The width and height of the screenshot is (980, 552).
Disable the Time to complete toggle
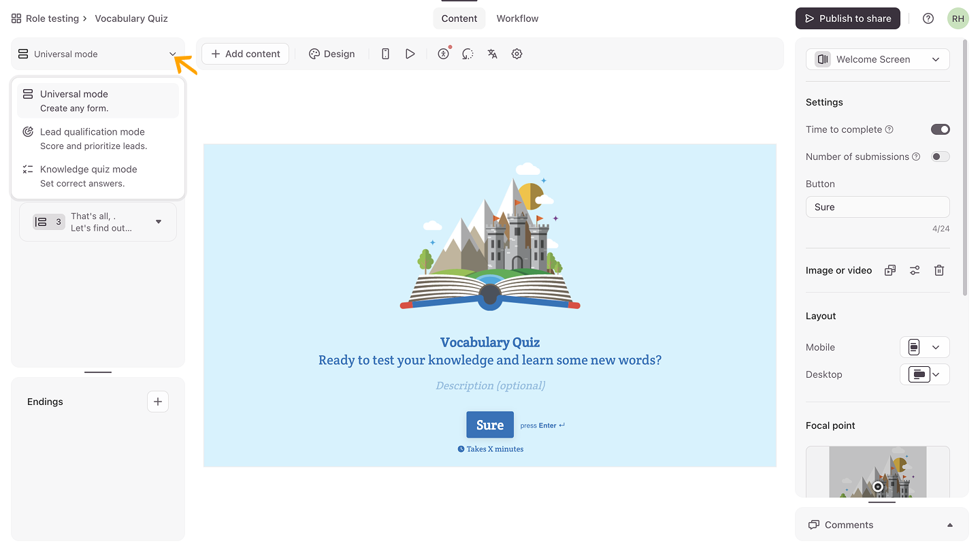point(941,129)
